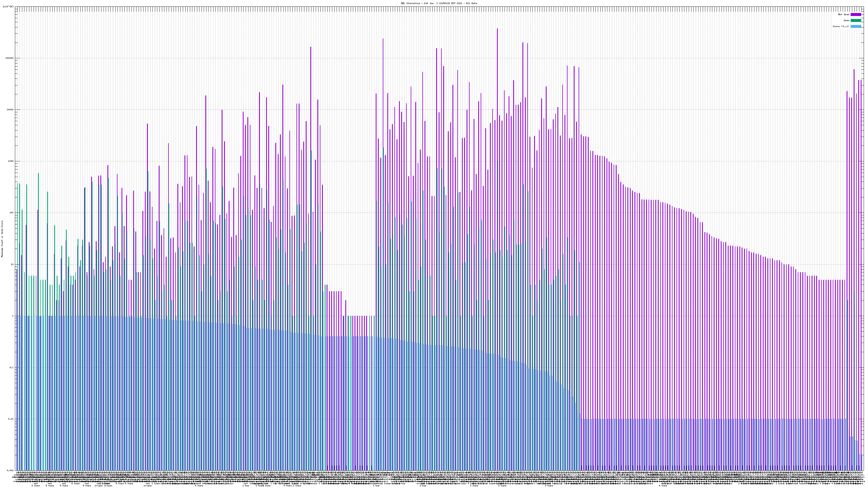Click the 100 y-axis tick label
This screenshot has width=868, height=488.
[12, 213]
